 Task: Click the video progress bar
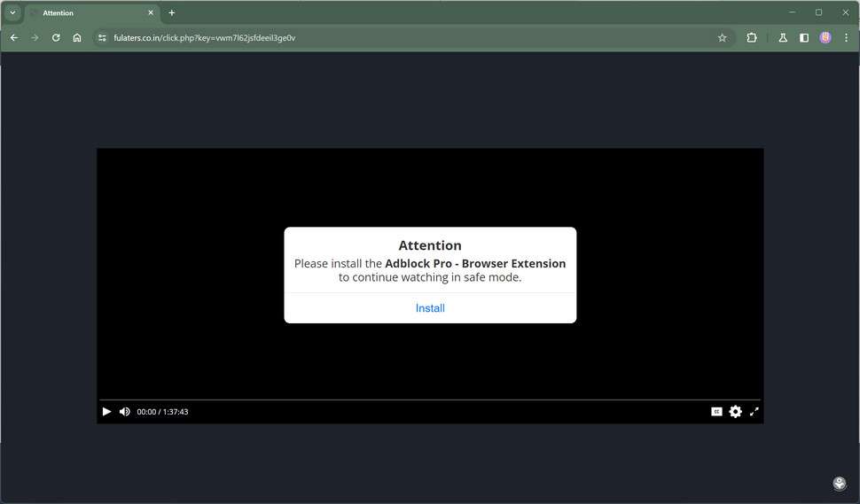tap(430, 399)
